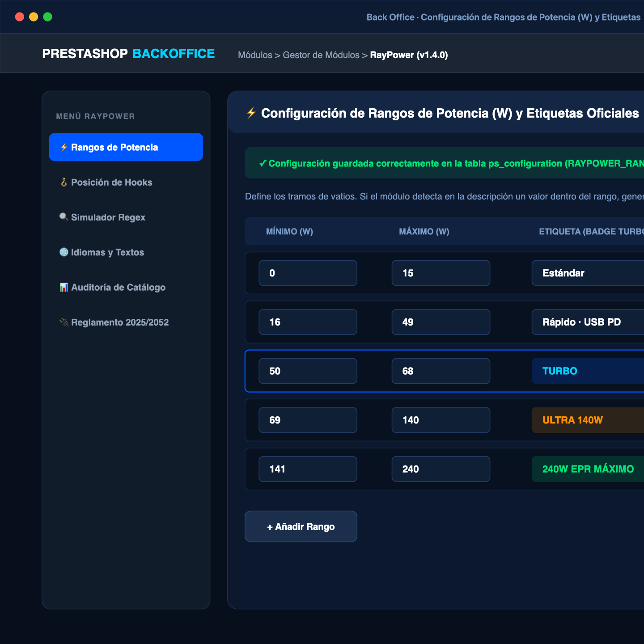Focus the maximum field containing 15
644x644 pixels.
click(x=441, y=273)
